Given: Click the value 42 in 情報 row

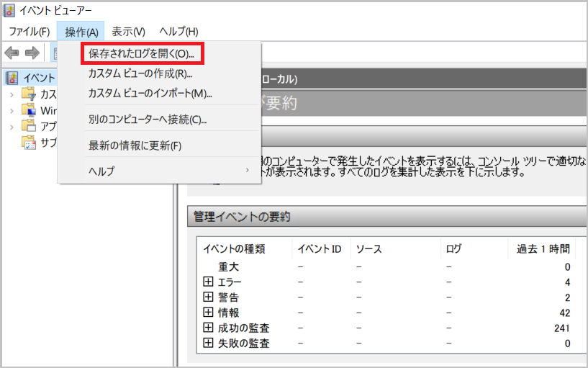Looking at the screenshot, I should pos(565,313).
